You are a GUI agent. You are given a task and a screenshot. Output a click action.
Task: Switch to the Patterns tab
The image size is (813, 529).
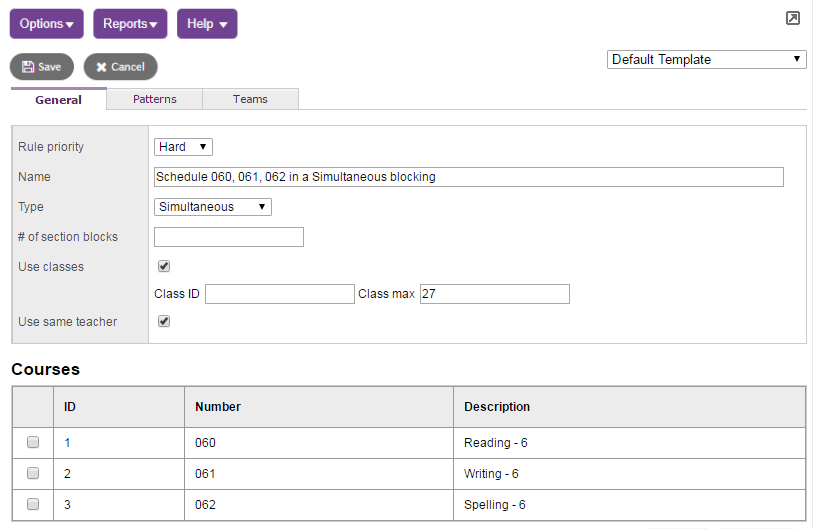click(154, 99)
